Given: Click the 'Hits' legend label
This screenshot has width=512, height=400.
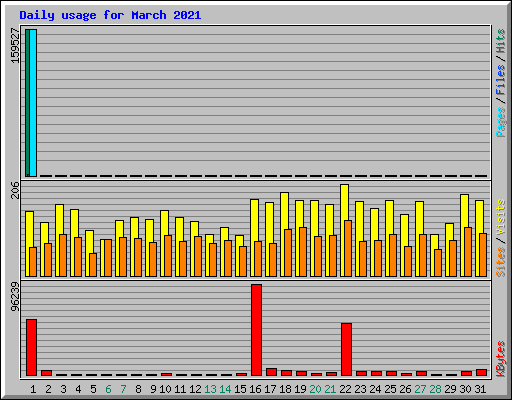Looking at the screenshot, I should click(501, 41).
